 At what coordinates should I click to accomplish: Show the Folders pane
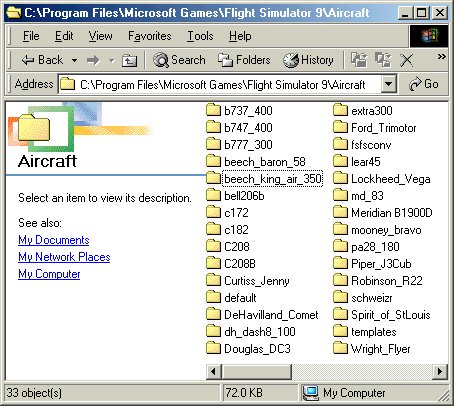point(244,60)
